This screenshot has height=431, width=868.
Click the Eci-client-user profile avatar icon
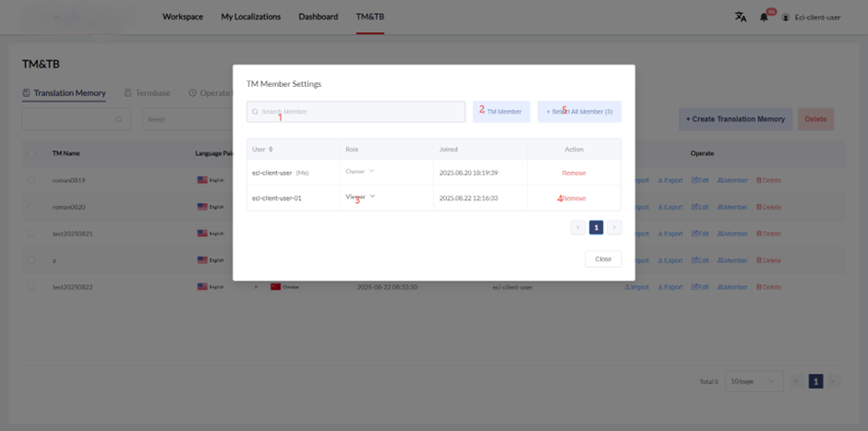(x=786, y=17)
